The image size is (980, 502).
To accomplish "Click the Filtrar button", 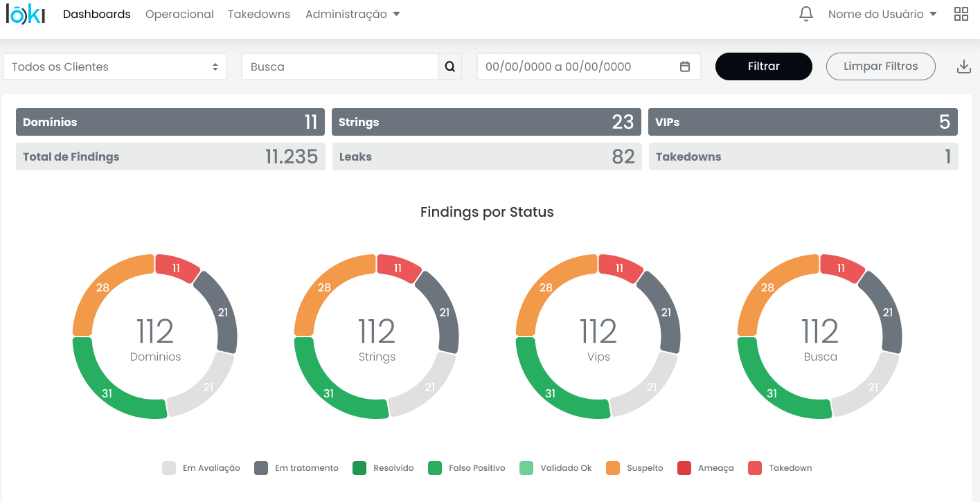I will [x=764, y=66].
